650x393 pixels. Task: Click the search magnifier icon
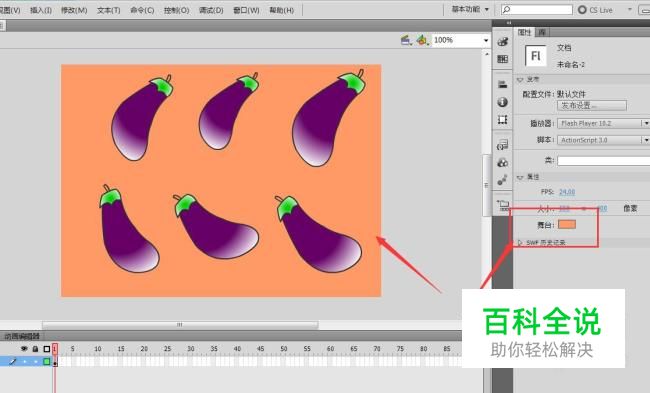507,10
